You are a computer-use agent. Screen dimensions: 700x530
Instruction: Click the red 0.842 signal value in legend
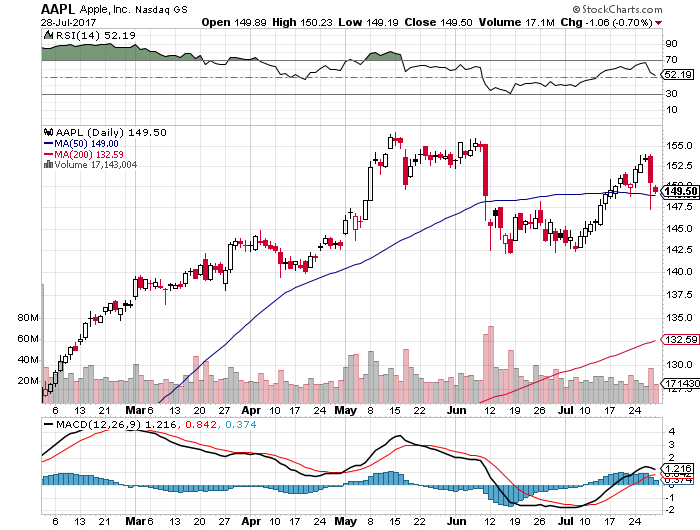200,425
